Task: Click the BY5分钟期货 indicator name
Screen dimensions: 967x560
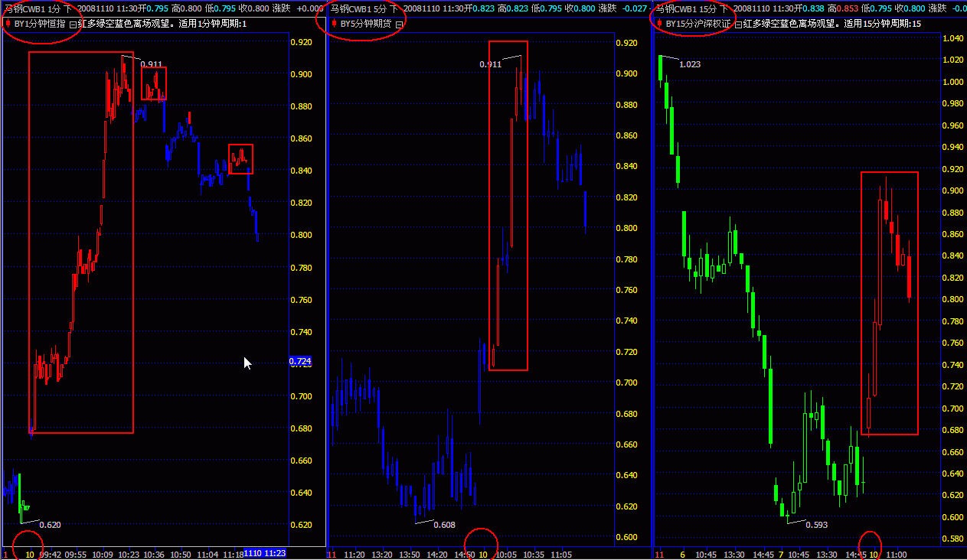Action: pos(366,24)
